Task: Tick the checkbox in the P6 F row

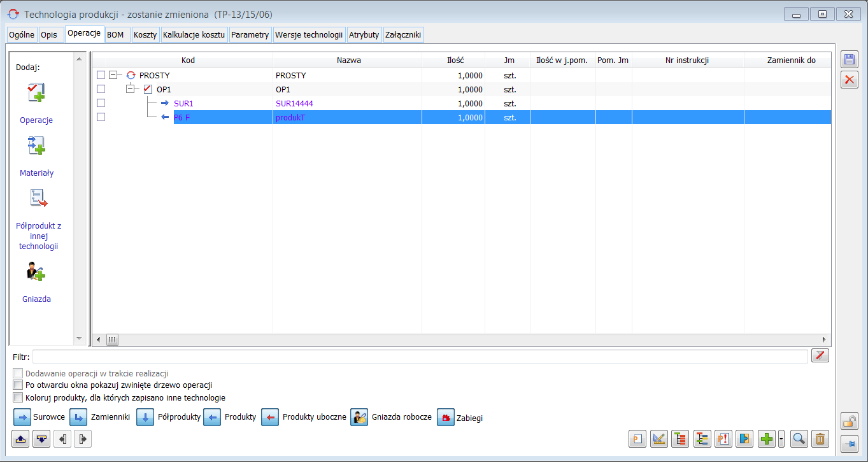Action: point(101,117)
